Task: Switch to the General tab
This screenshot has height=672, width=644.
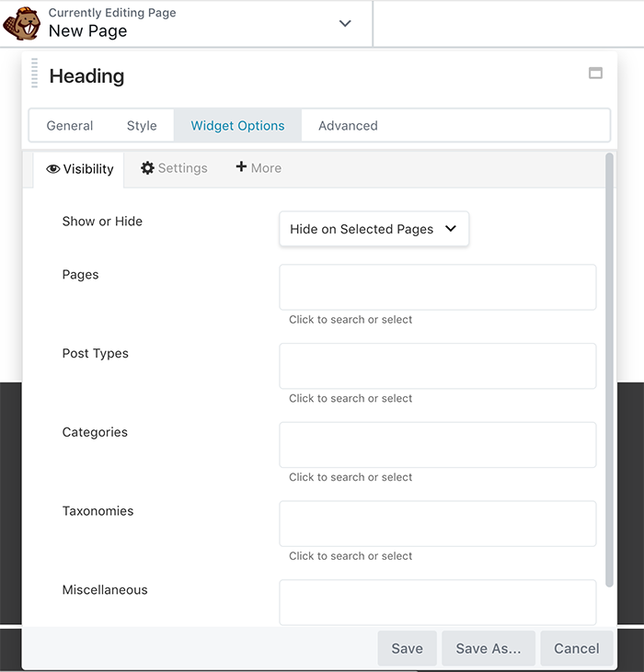Action: point(69,126)
